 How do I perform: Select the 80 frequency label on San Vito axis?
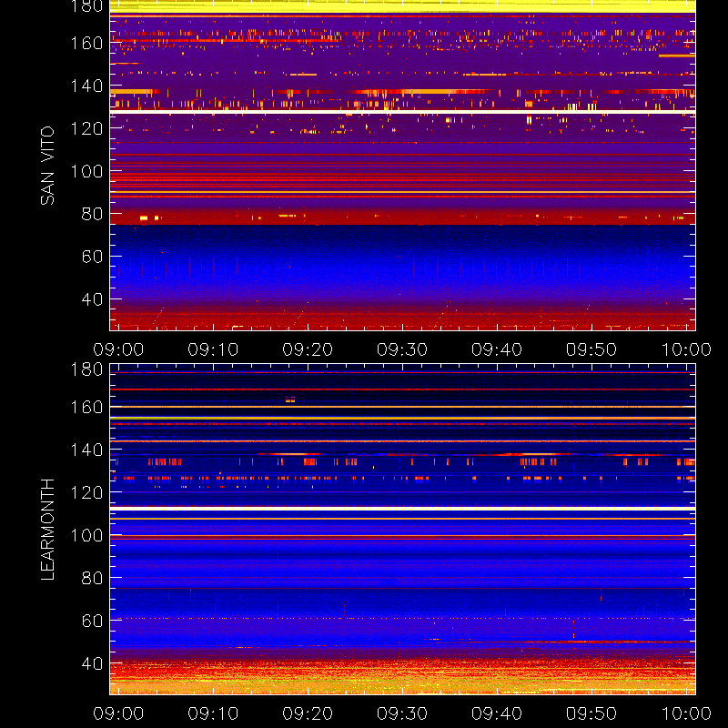click(x=92, y=214)
